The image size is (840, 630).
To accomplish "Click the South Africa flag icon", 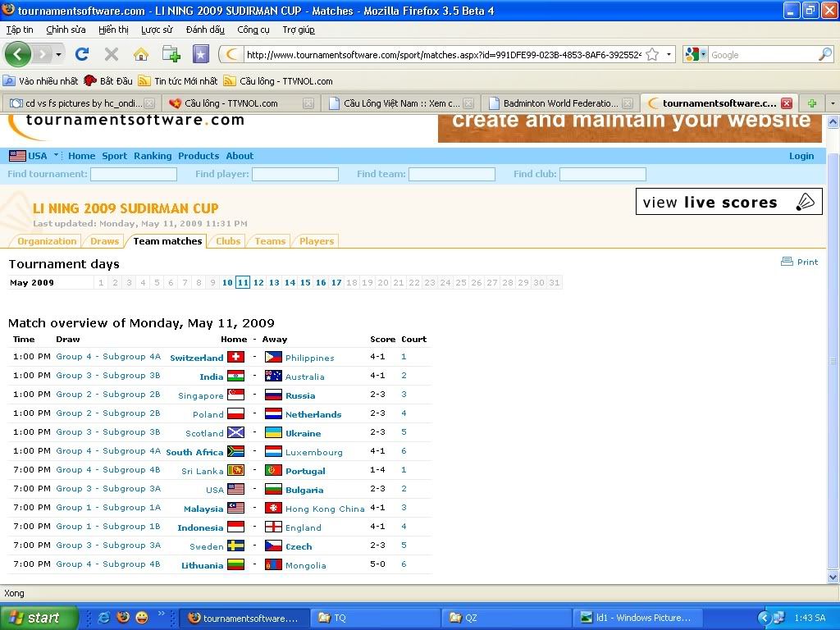I will point(235,451).
